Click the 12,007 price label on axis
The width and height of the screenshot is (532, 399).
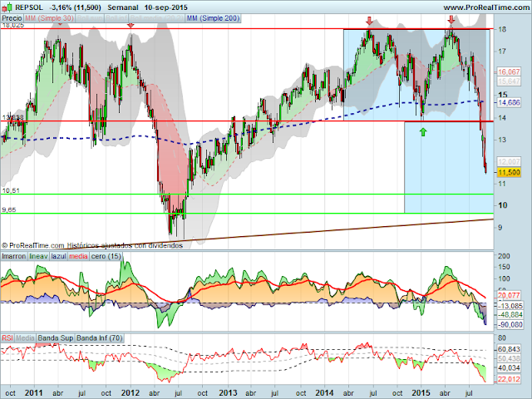(x=509, y=161)
